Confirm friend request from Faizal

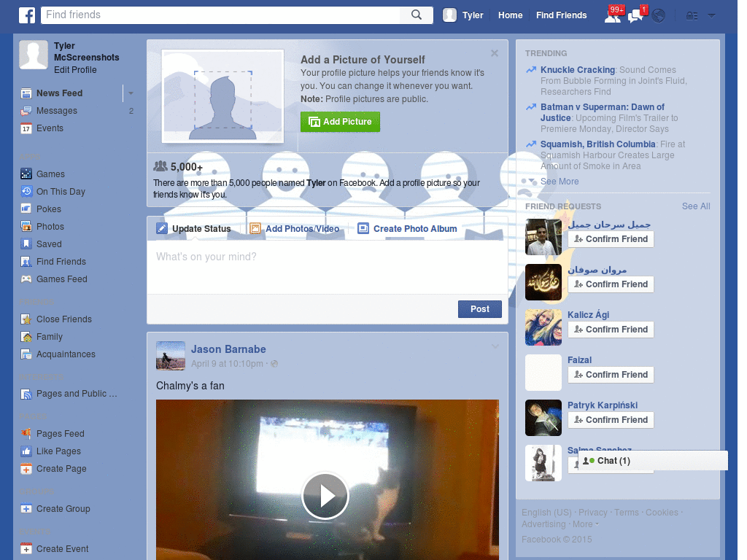click(x=611, y=375)
